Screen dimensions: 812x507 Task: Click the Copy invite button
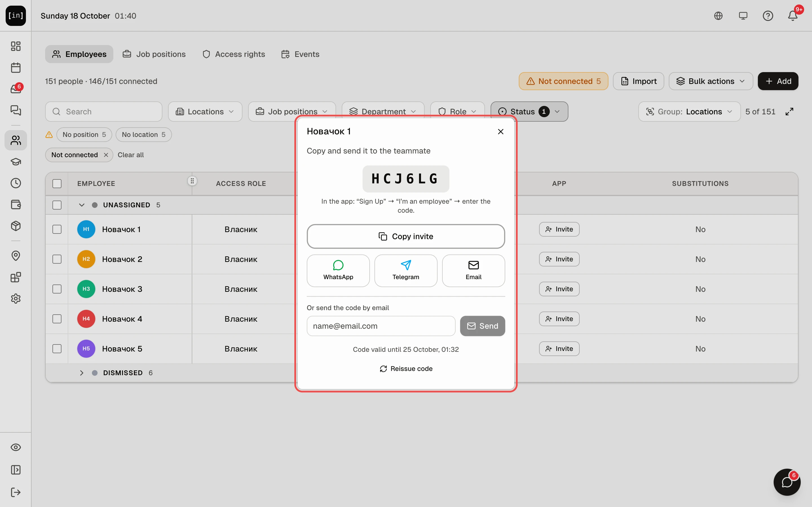point(406,236)
